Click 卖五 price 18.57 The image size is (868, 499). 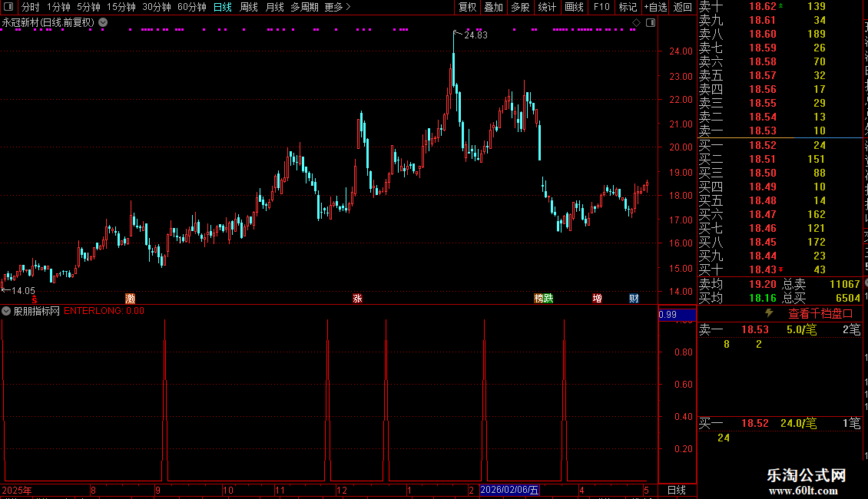coord(763,75)
